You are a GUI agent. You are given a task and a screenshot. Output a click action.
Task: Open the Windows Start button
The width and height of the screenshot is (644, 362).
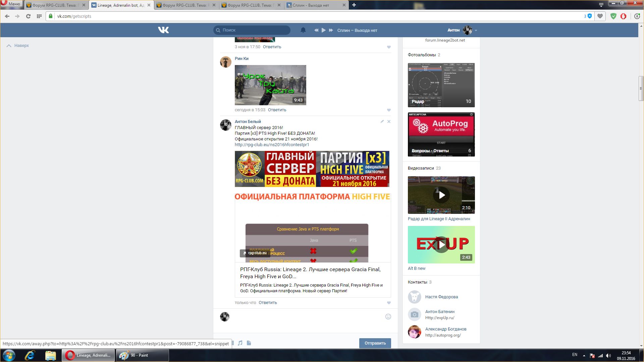click(9, 355)
